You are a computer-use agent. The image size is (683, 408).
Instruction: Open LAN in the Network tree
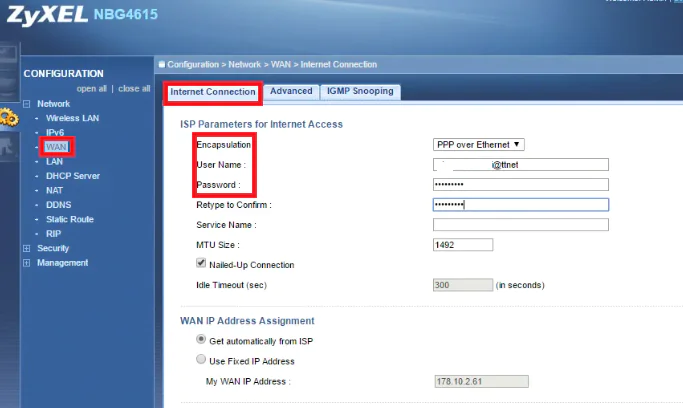point(54,162)
